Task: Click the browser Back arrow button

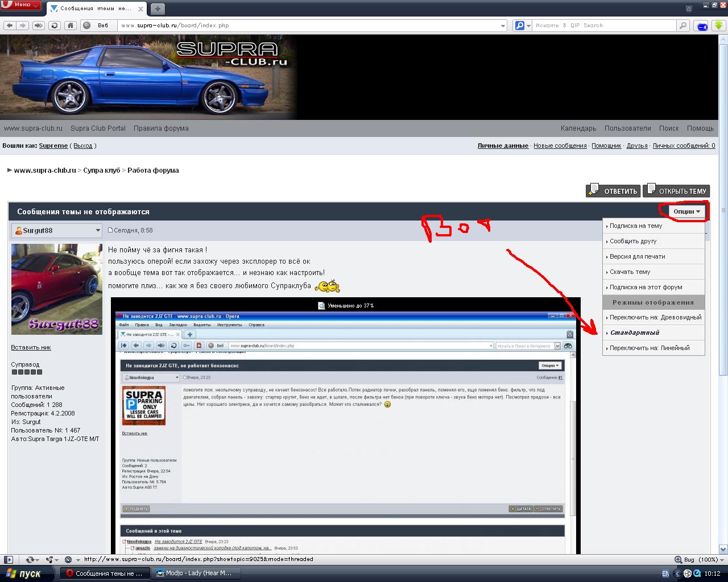Action: point(10,26)
